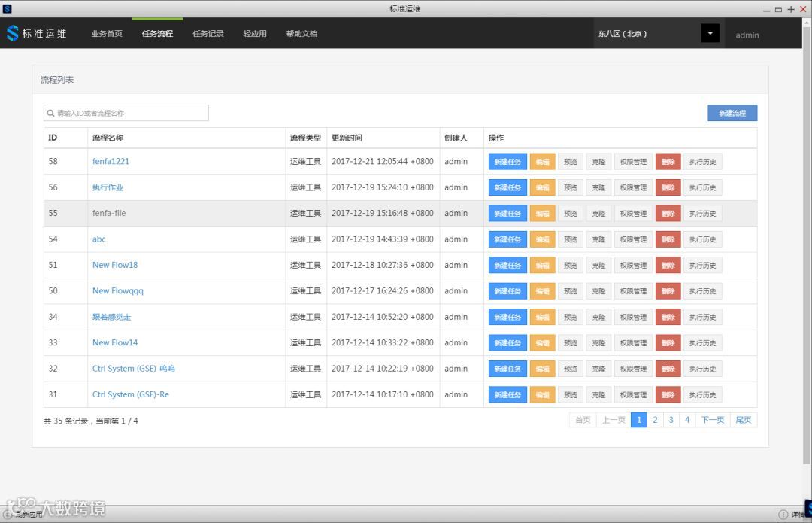Open the 帮助文档 menu
This screenshot has height=523, width=812.
point(302,34)
